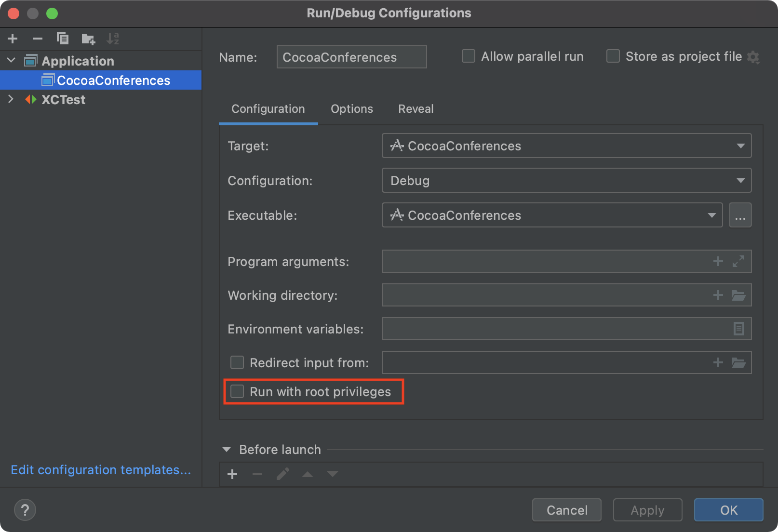Viewport: 778px width, 532px height.
Task: Copy the selected configuration
Action: point(63,39)
